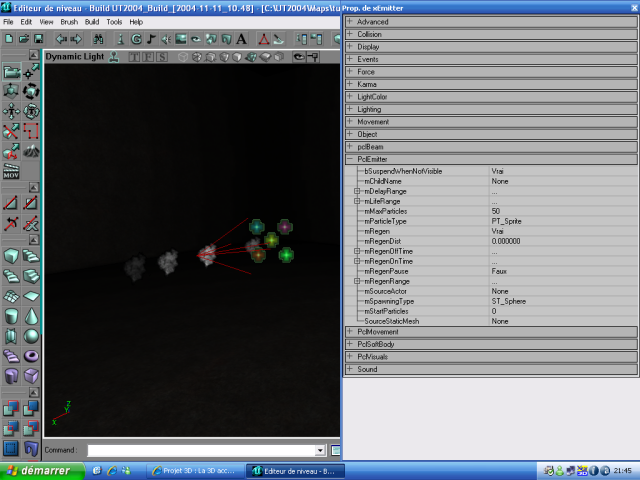
Task: Open the Search for actors binoculars icon
Action: point(98,39)
